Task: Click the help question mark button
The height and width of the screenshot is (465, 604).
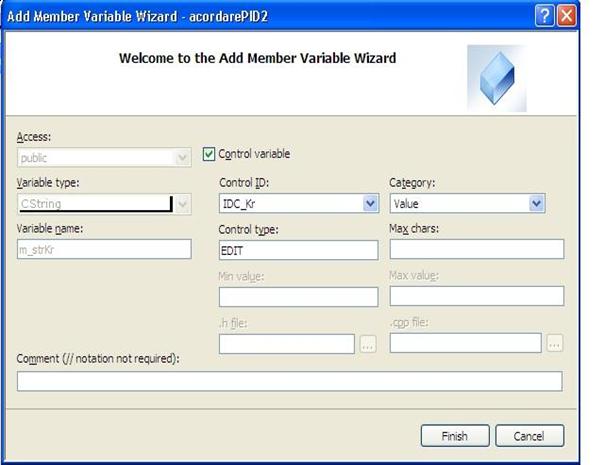Action: tap(544, 16)
